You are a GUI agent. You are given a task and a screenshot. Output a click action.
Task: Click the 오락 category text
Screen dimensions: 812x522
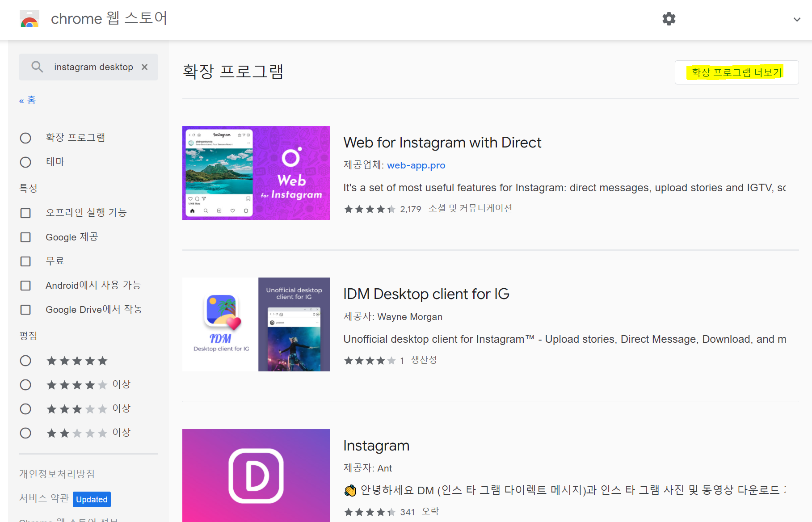pyautogui.click(x=430, y=512)
